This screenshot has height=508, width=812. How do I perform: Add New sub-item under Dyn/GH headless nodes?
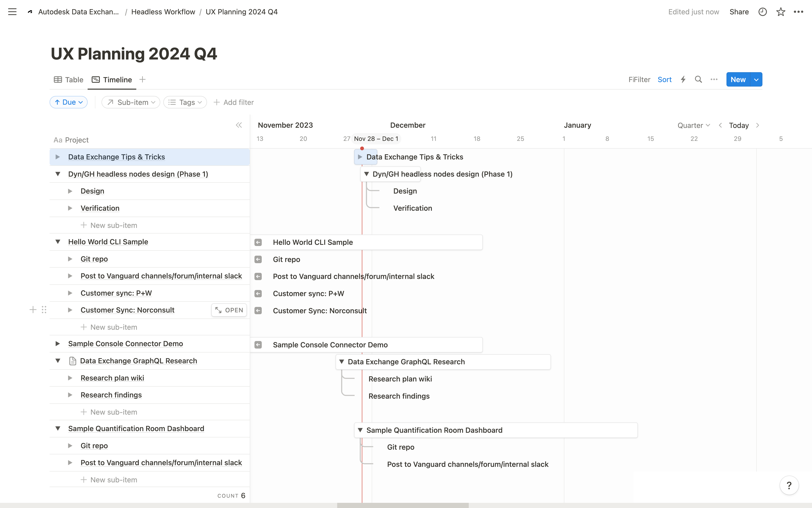(109, 226)
